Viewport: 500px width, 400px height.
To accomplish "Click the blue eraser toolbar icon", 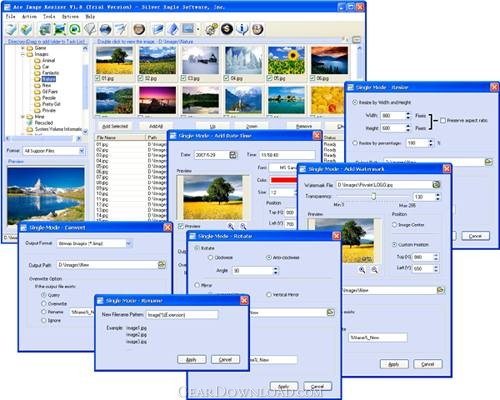I will [173, 29].
